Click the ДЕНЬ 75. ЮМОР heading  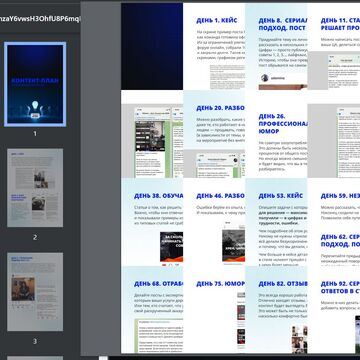click(x=220, y=284)
